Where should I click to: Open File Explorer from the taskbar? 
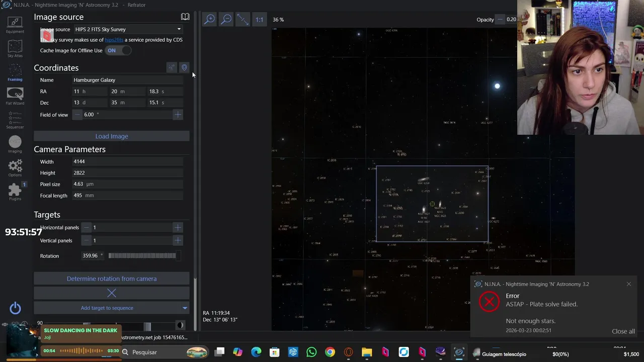(x=367, y=352)
